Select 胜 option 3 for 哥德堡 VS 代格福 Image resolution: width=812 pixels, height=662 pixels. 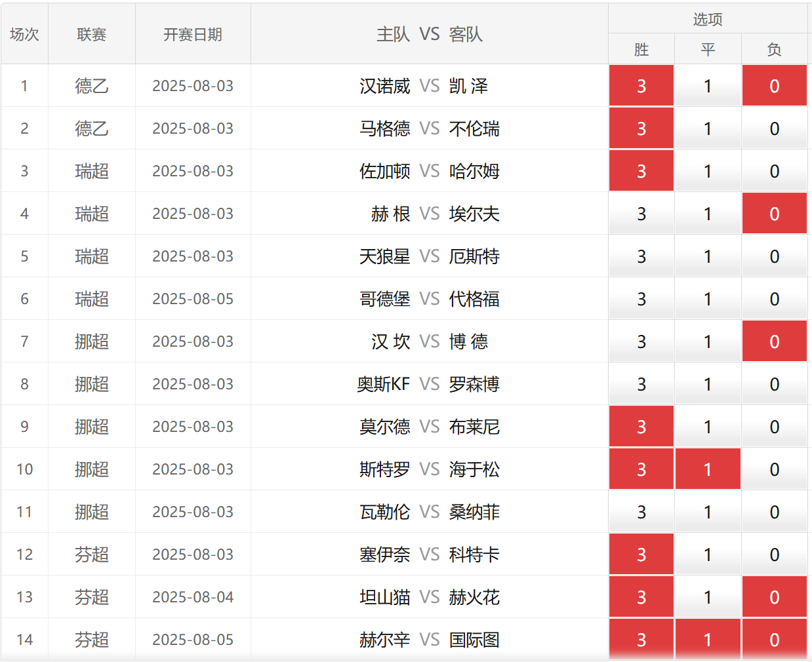[641, 299]
